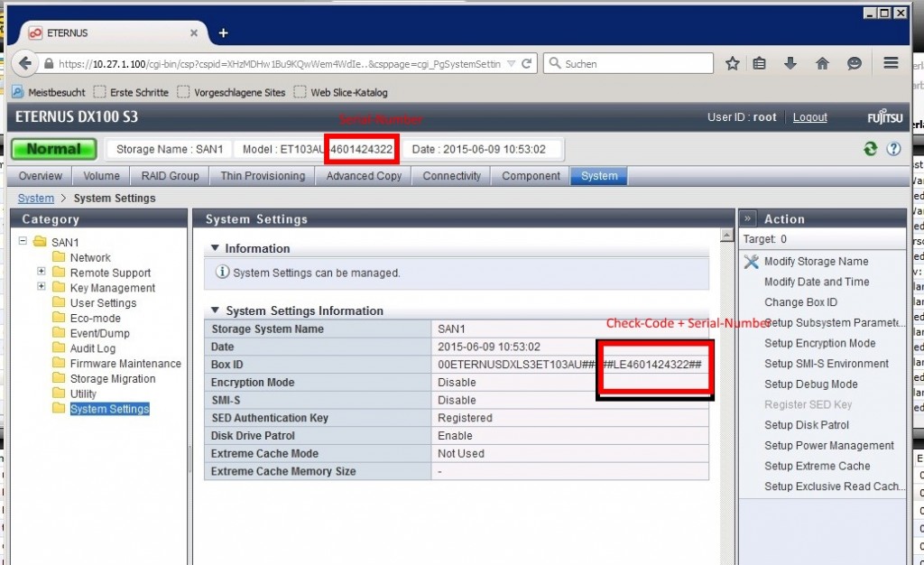Image resolution: width=924 pixels, height=565 pixels.
Task: Open the Component tab
Action: [x=531, y=176]
